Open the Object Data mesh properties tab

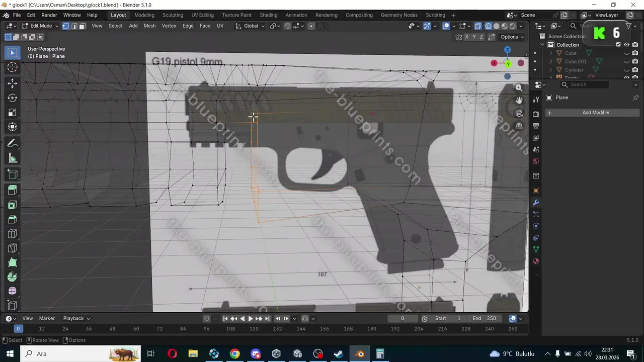[x=536, y=249]
